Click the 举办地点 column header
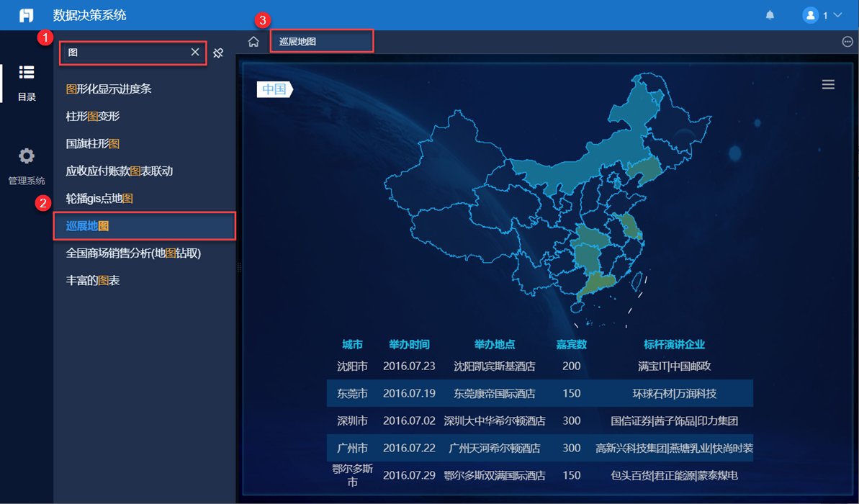Image resolution: width=859 pixels, height=504 pixels. pos(495,345)
